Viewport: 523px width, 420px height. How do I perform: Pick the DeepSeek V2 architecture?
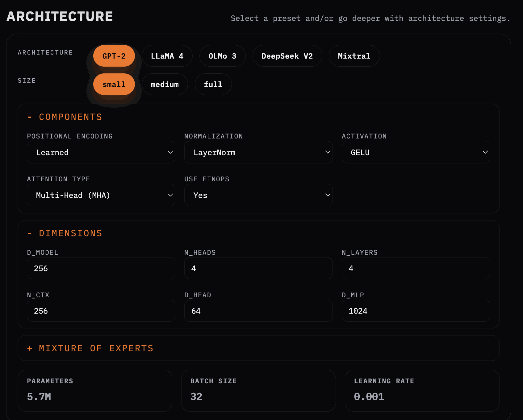(287, 56)
